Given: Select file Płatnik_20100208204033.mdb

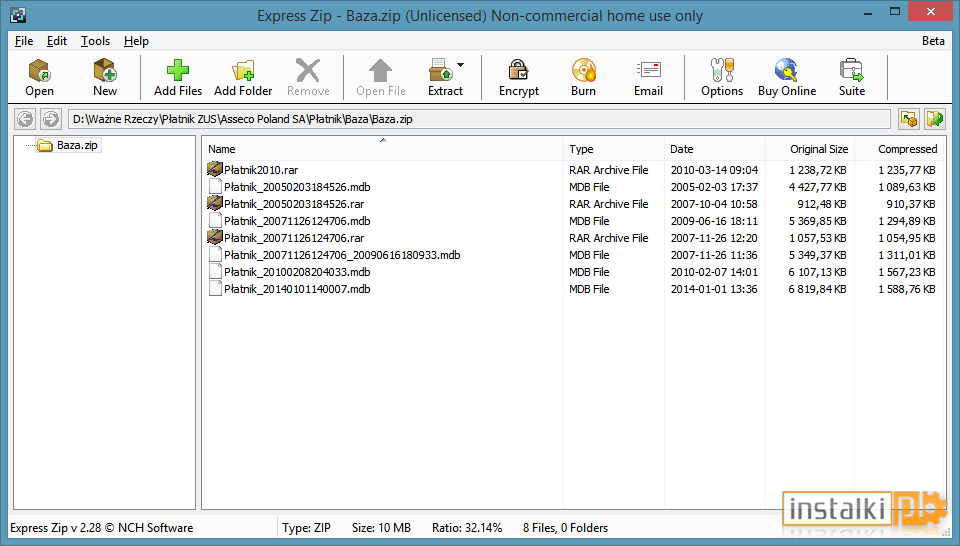Looking at the screenshot, I should tap(297, 272).
